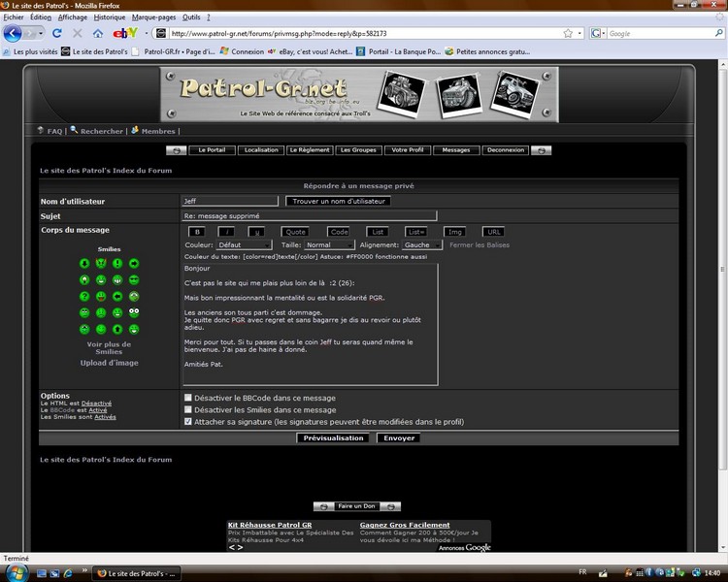Click the eBay toolbar icon
The image size is (728, 582).
[x=125, y=33]
